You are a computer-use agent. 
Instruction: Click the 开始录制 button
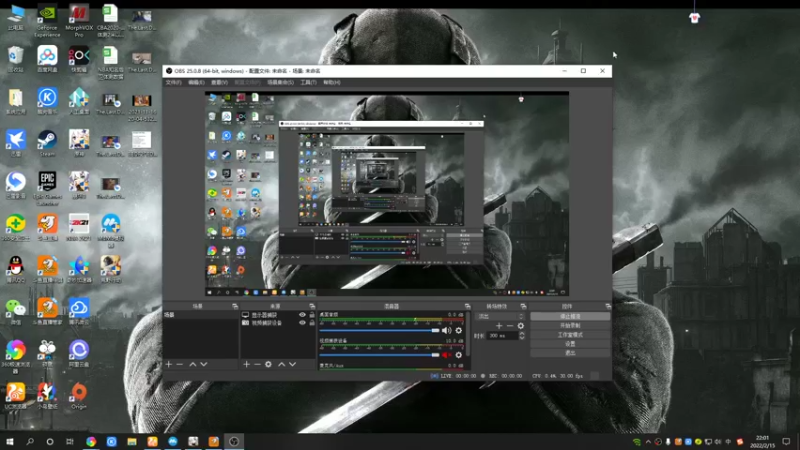point(570,326)
